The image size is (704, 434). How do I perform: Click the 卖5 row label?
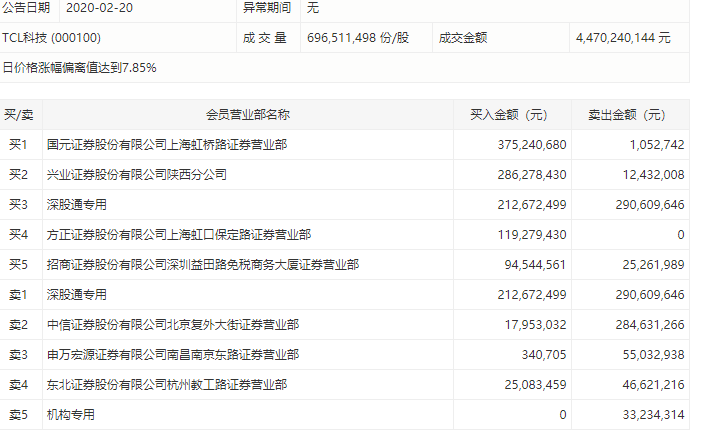(18, 415)
